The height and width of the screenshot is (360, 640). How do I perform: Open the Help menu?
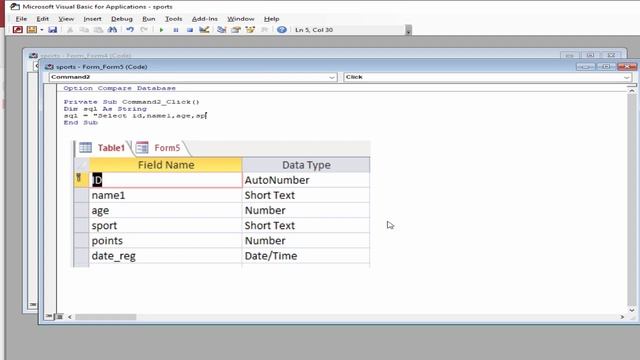pos(271,19)
